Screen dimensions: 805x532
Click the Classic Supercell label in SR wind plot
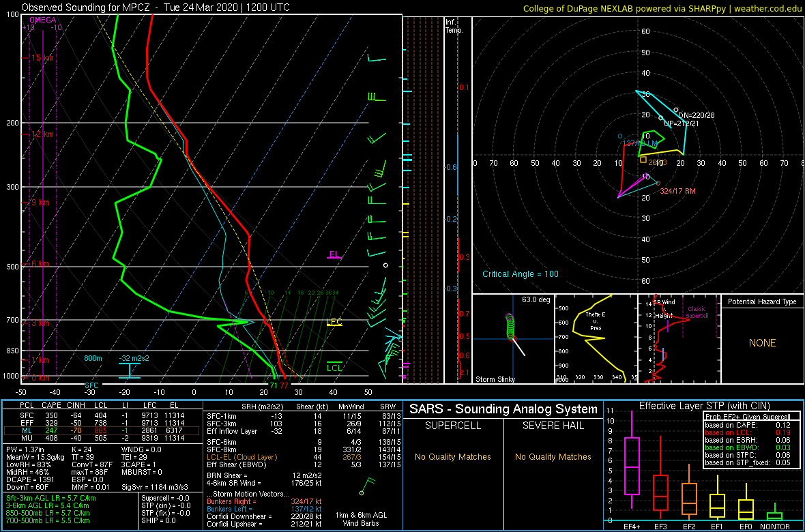coord(697,312)
